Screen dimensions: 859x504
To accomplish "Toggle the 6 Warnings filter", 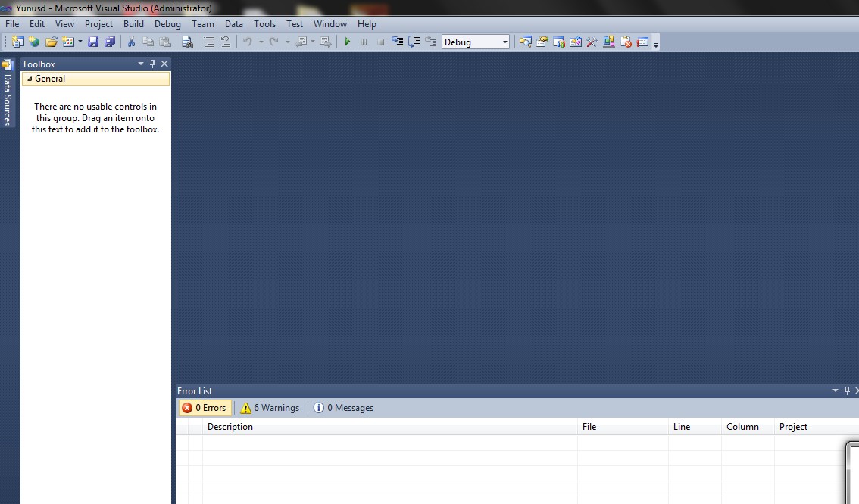I will tap(270, 408).
